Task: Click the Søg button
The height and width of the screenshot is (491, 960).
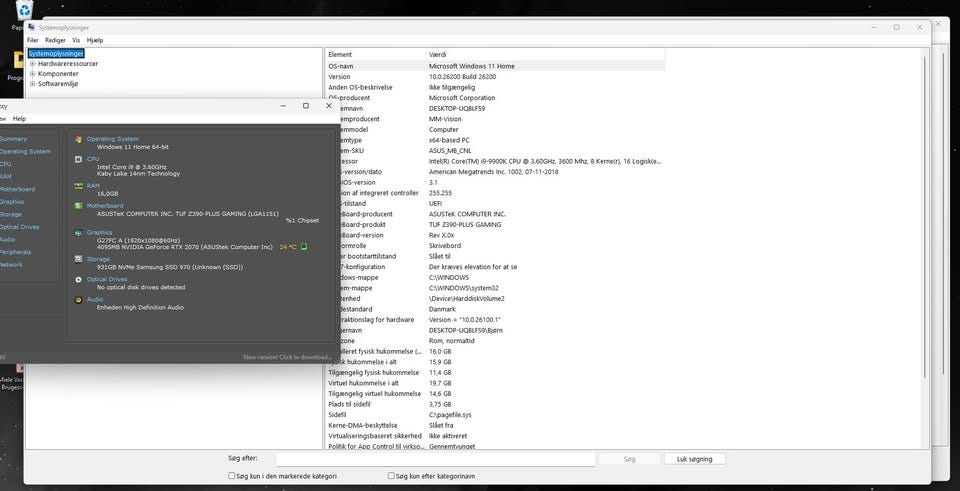Action: click(629, 459)
